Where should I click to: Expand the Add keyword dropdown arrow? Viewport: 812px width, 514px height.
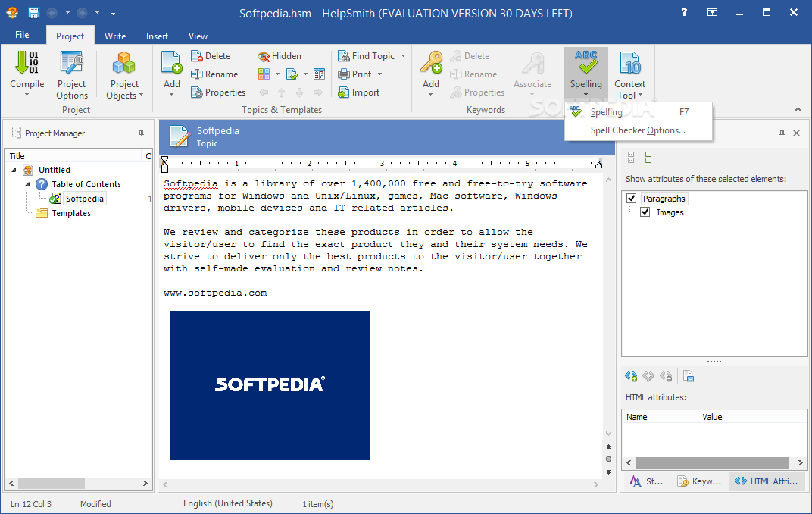tap(431, 94)
